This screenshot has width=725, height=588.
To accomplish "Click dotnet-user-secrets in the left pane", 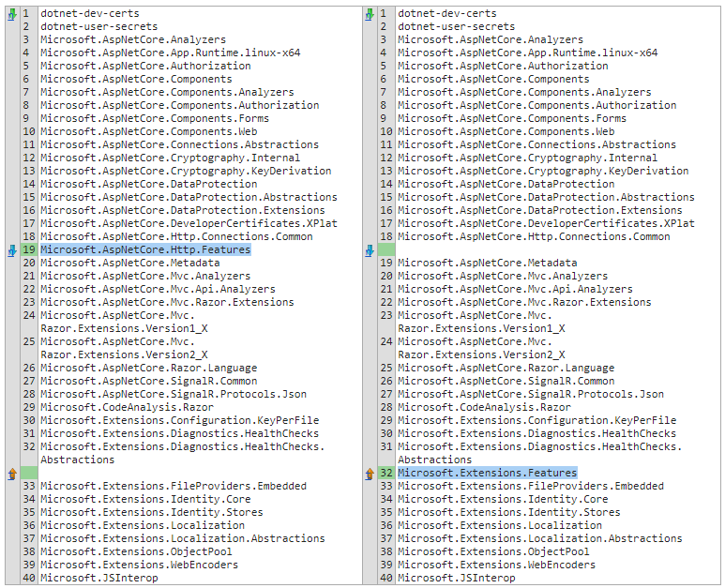I will 98,26.
